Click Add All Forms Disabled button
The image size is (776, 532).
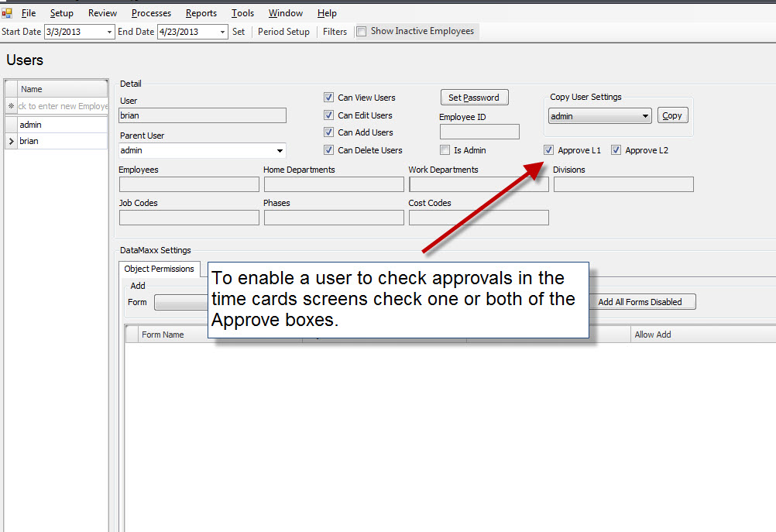pyautogui.click(x=640, y=302)
